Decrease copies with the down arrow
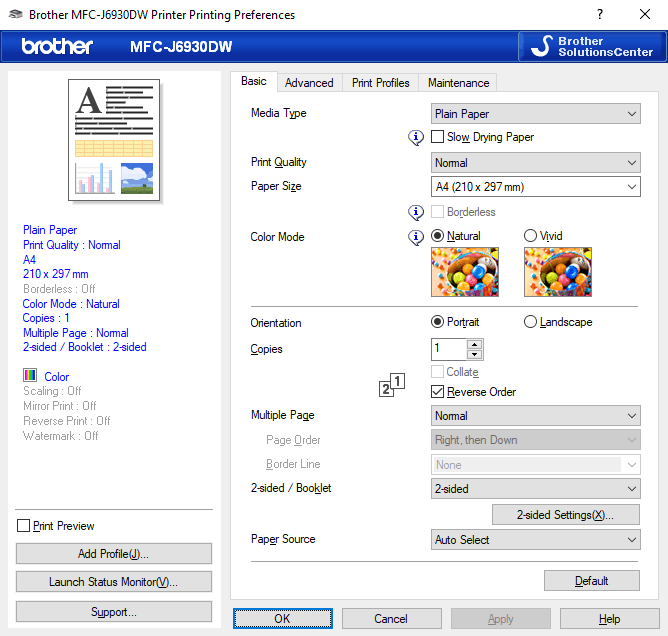668x636 pixels. pos(475,354)
